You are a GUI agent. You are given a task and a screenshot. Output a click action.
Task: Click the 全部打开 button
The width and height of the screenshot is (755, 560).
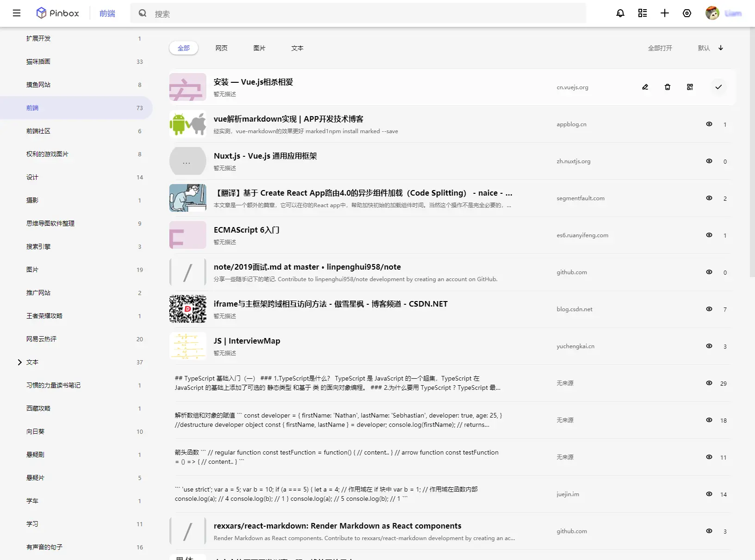660,48
